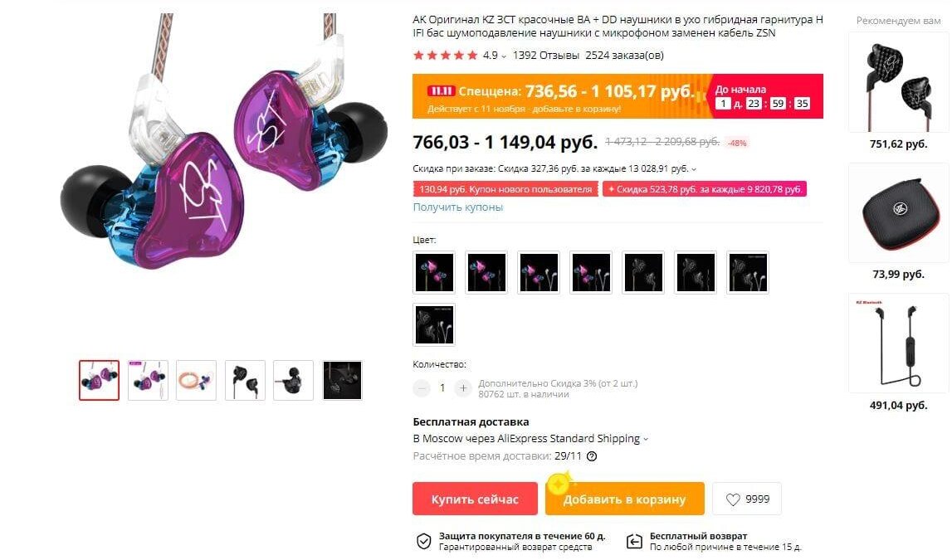
Task: Click Купить сейчас button
Action: [475, 499]
